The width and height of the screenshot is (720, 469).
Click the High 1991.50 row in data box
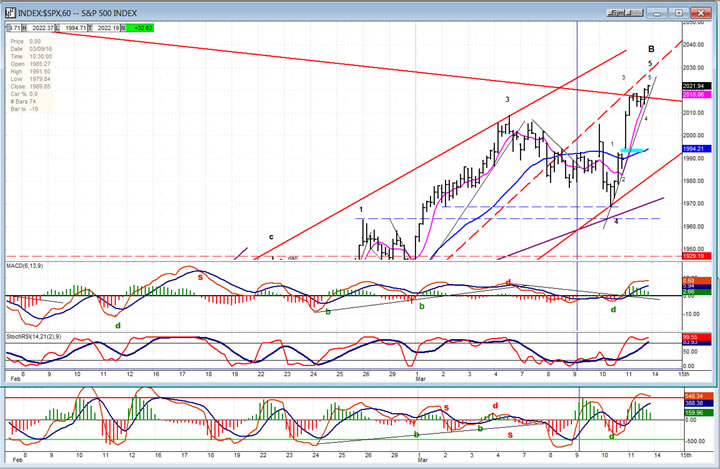(31, 72)
